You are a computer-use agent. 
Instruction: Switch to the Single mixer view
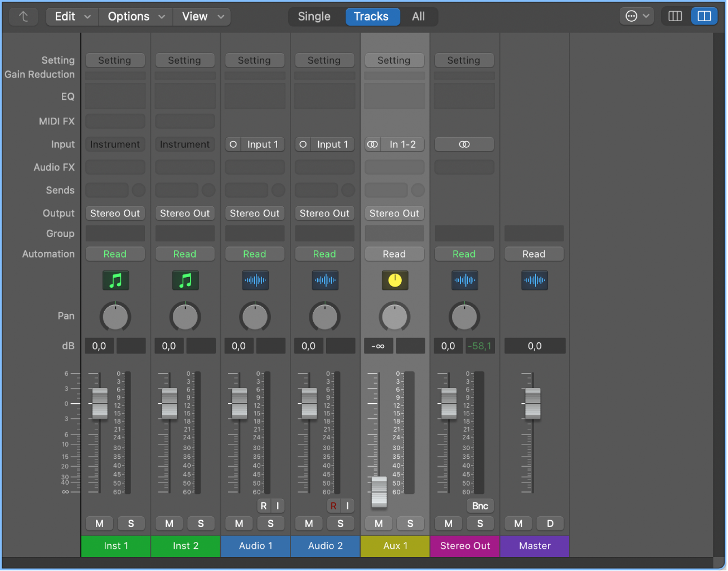(314, 17)
